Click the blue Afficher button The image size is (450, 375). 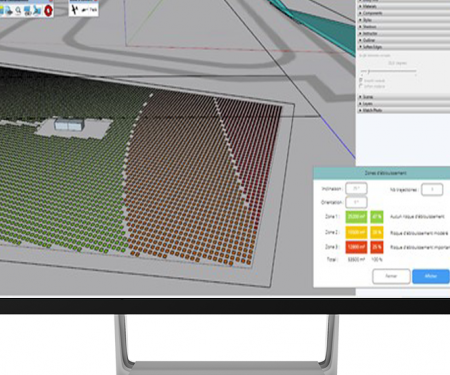(431, 276)
